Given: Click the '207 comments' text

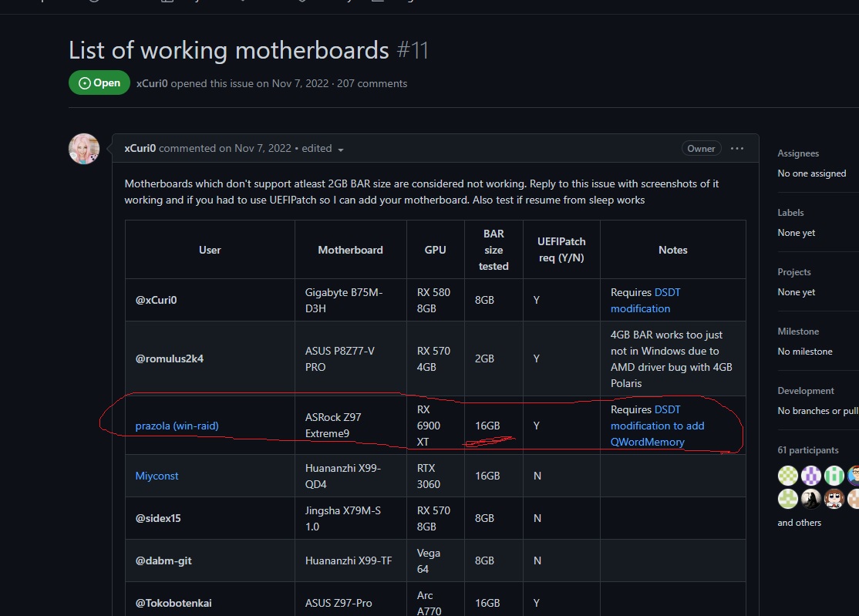Looking at the screenshot, I should pyautogui.click(x=372, y=83).
